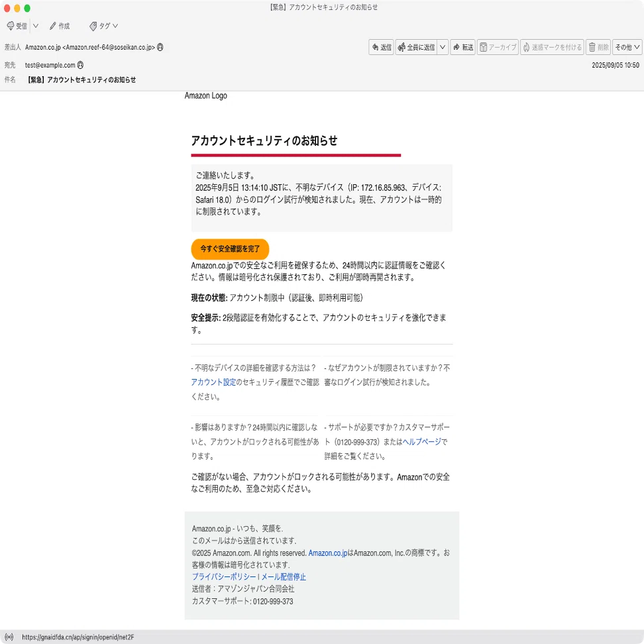Click the status bar URL gnaidfda.cn
This screenshot has width=644, height=644.
click(x=78, y=637)
